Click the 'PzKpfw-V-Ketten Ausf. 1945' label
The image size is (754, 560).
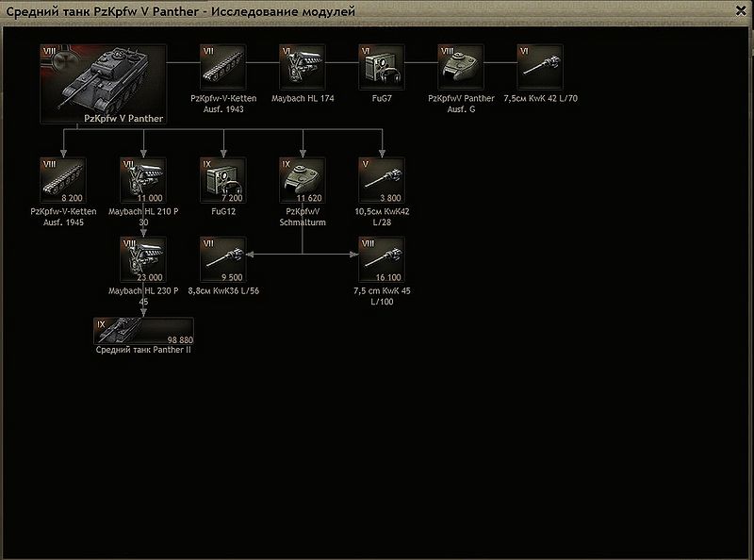pyautogui.click(x=63, y=217)
